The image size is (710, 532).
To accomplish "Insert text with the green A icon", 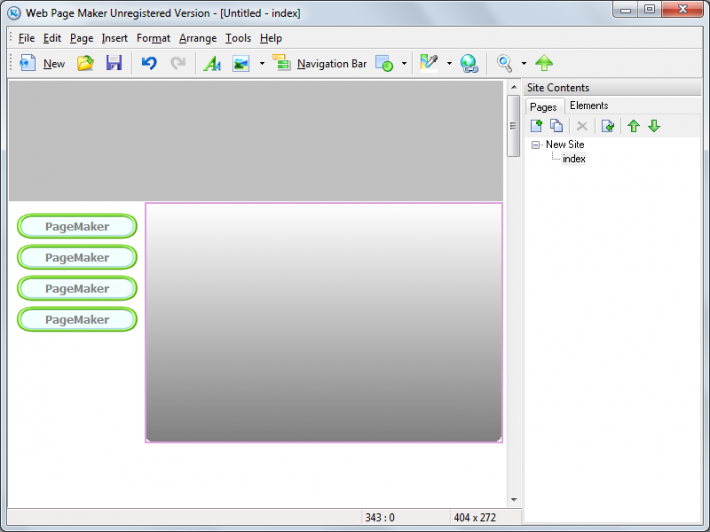I will click(x=212, y=63).
